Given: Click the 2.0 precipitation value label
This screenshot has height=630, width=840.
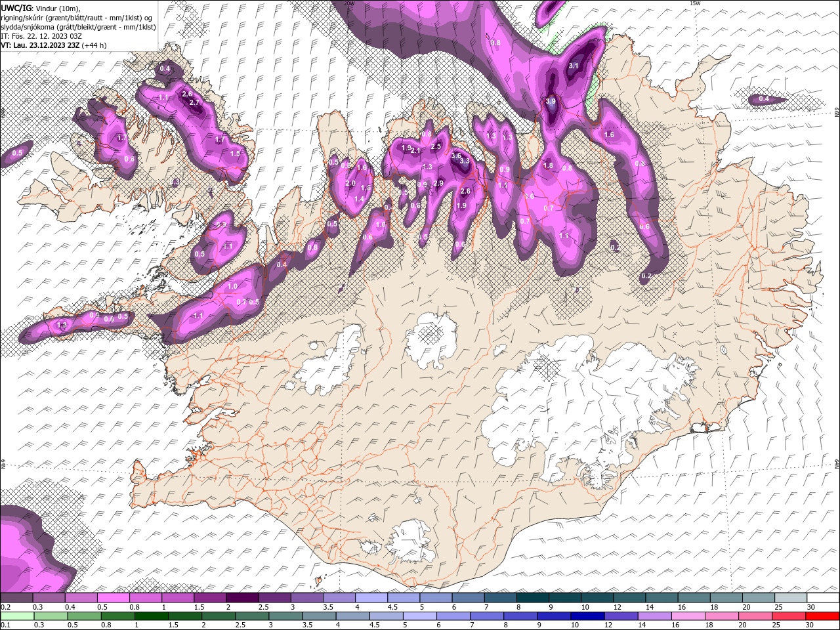Looking at the screenshot, I should [350, 184].
